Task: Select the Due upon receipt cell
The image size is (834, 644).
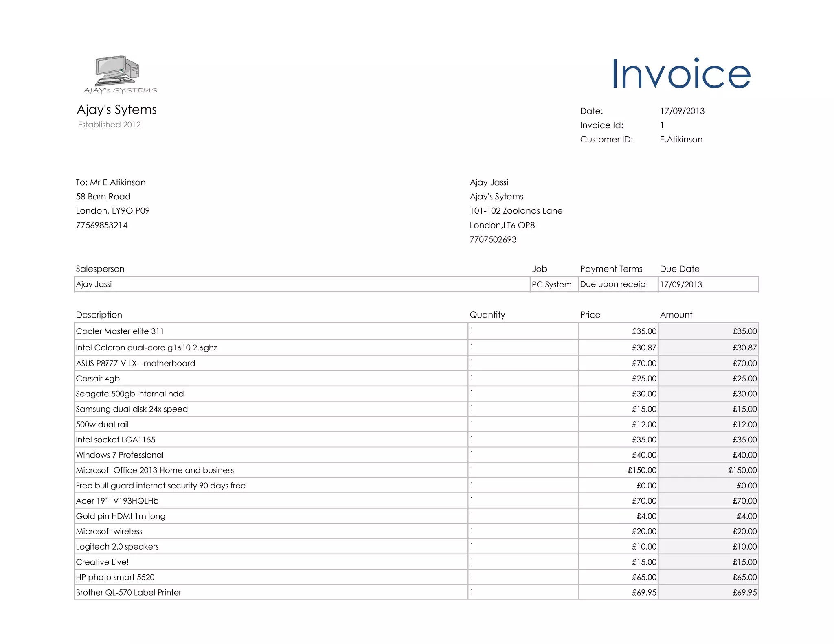Action: tap(614, 284)
